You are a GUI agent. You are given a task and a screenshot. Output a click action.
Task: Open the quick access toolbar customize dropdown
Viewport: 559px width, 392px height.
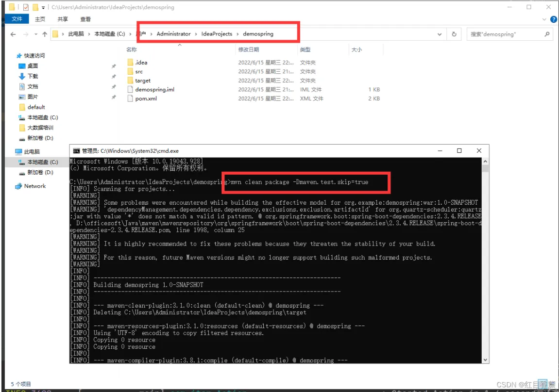(x=43, y=7)
